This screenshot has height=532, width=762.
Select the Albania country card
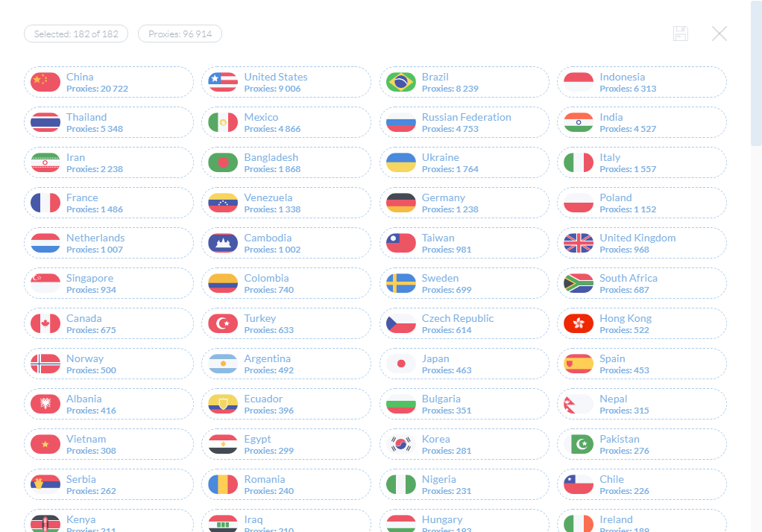[x=109, y=405]
